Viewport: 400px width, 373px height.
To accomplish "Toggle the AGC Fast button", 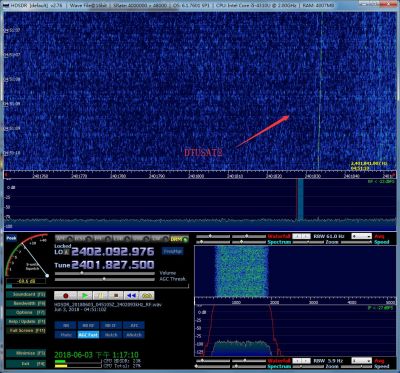I will point(88,335).
